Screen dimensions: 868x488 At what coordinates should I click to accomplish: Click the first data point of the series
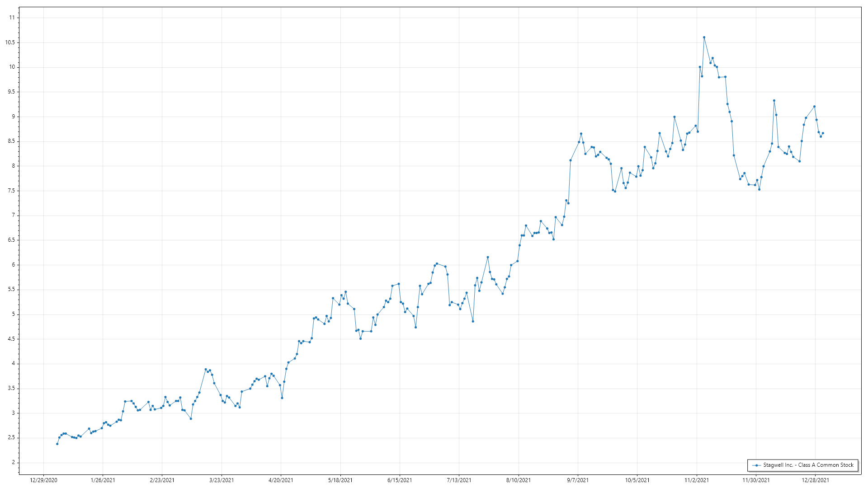pos(57,444)
